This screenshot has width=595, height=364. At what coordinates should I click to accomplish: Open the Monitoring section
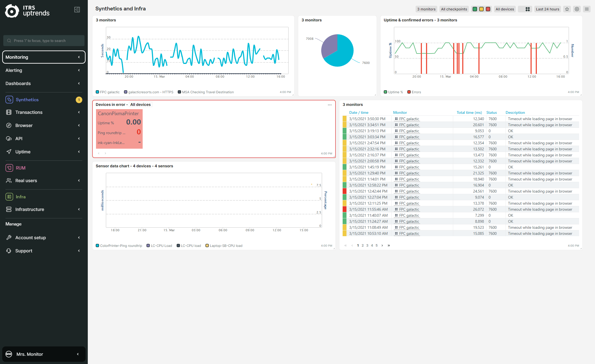(43, 57)
